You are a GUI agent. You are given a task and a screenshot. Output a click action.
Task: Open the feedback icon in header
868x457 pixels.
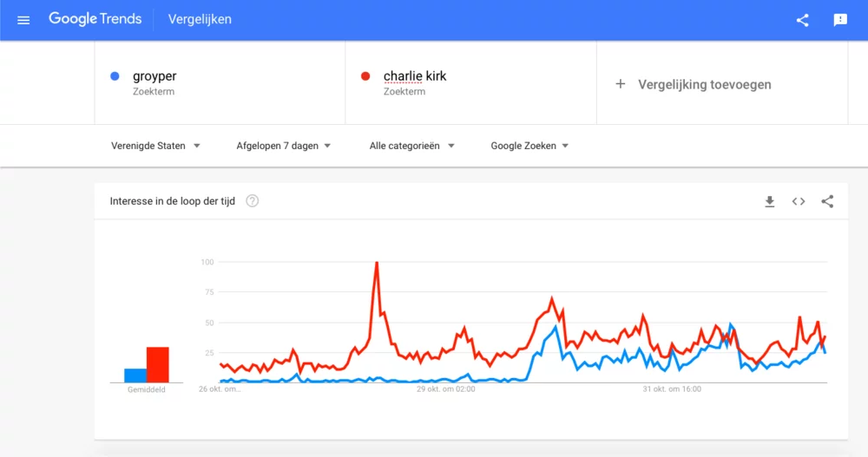(840, 20)
